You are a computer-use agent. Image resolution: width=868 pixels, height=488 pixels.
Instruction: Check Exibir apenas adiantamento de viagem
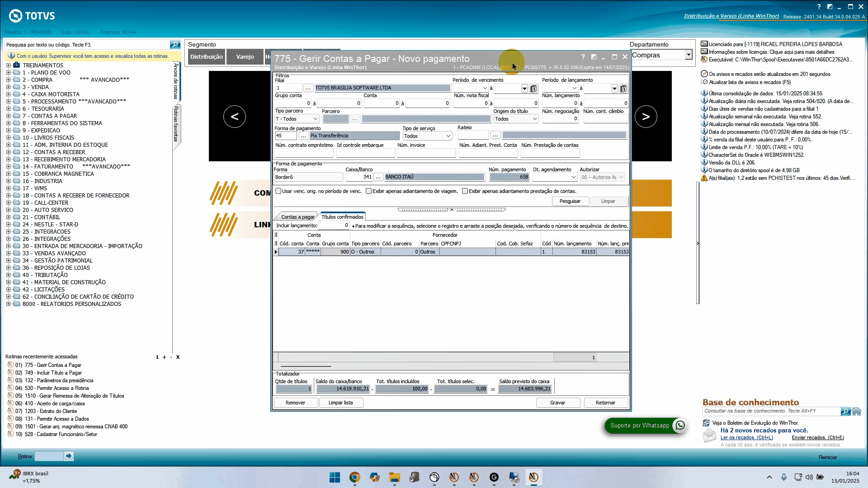369,191
